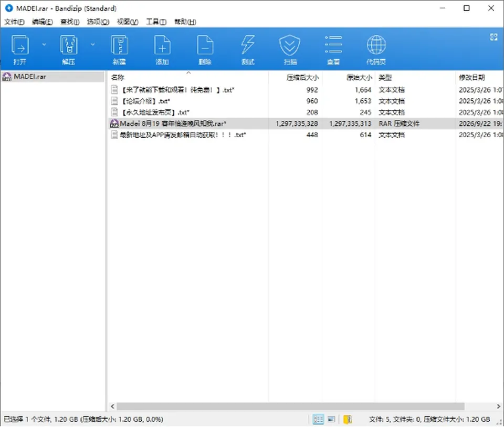Click the original size value 1,653

coord(363,101)
